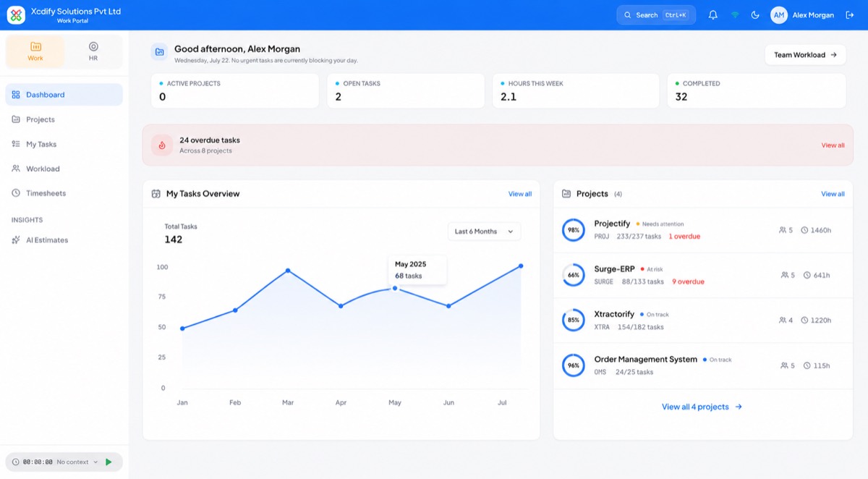Image resolution: width=868 pixels, height=479 pixels.
Task: Open Timesheets in the sidebar
Action: (64, 193)
